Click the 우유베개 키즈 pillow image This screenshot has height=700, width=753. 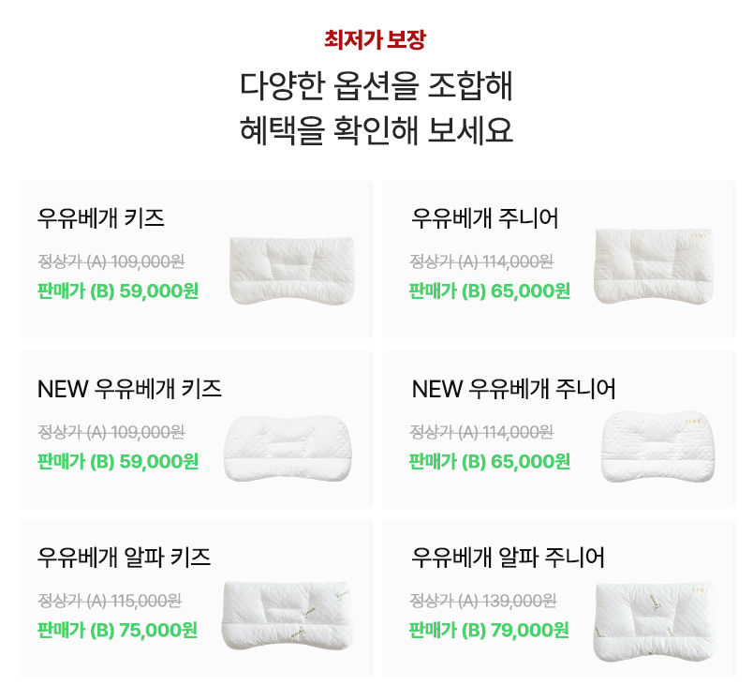[292, 271]
